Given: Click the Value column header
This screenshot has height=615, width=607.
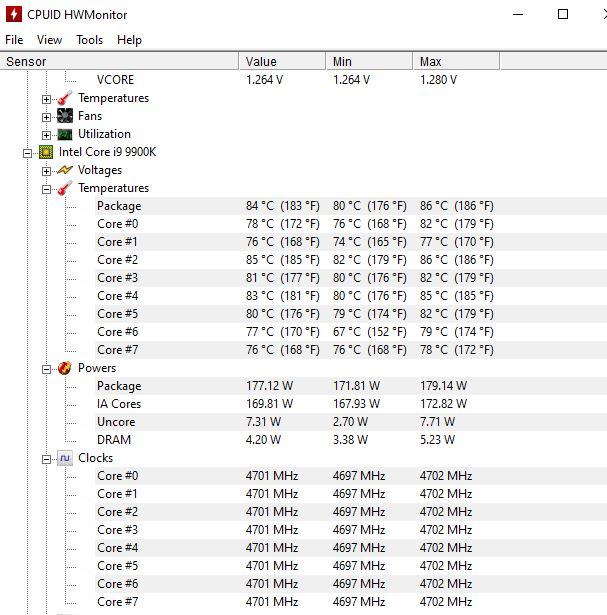Looking at the screenshot, I should (x=282, y=62).
